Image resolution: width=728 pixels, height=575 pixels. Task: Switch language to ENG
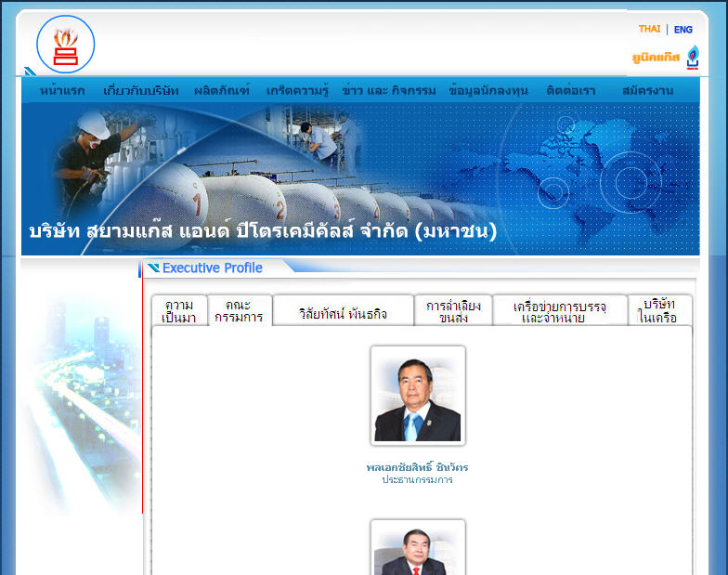point(683,30)
